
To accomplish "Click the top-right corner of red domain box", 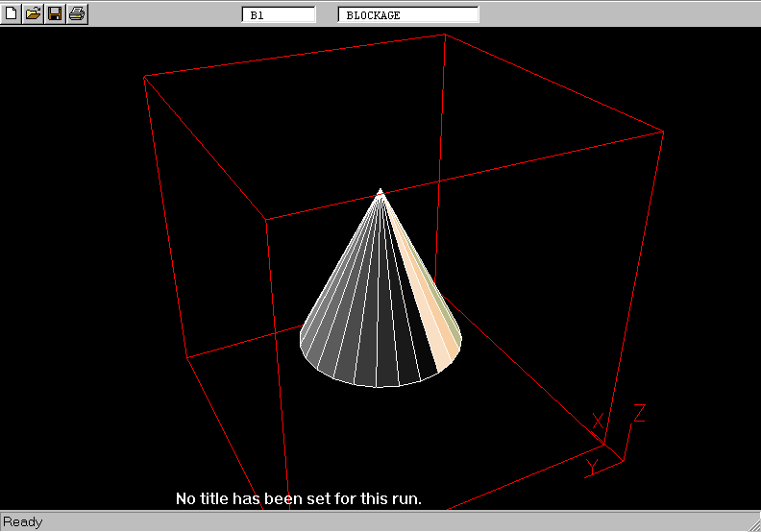I will tap(664, 132).
